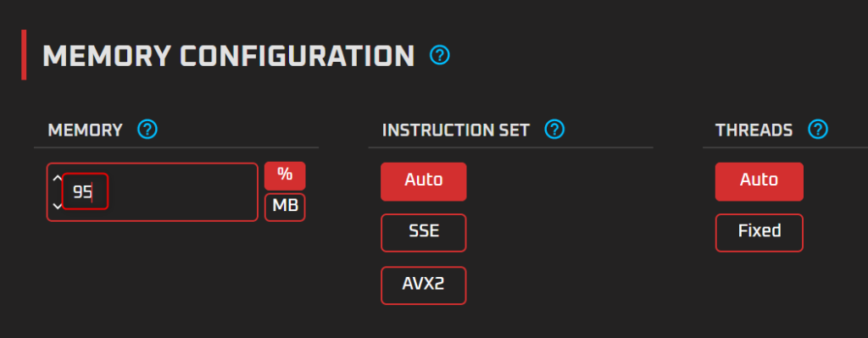868x338 pixels.
Task: Show help for Instruction Set
Action: (554, 130)
